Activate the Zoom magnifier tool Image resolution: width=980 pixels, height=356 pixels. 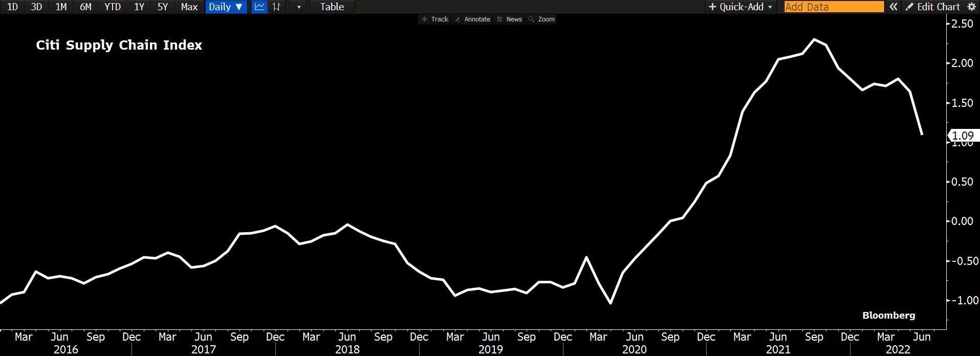point(541,19)
